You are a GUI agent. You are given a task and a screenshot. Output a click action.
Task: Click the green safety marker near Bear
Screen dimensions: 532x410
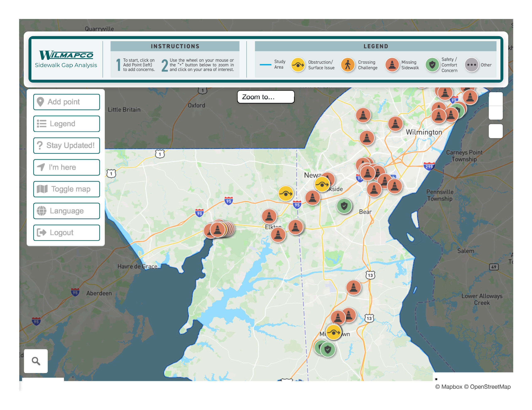344,206
